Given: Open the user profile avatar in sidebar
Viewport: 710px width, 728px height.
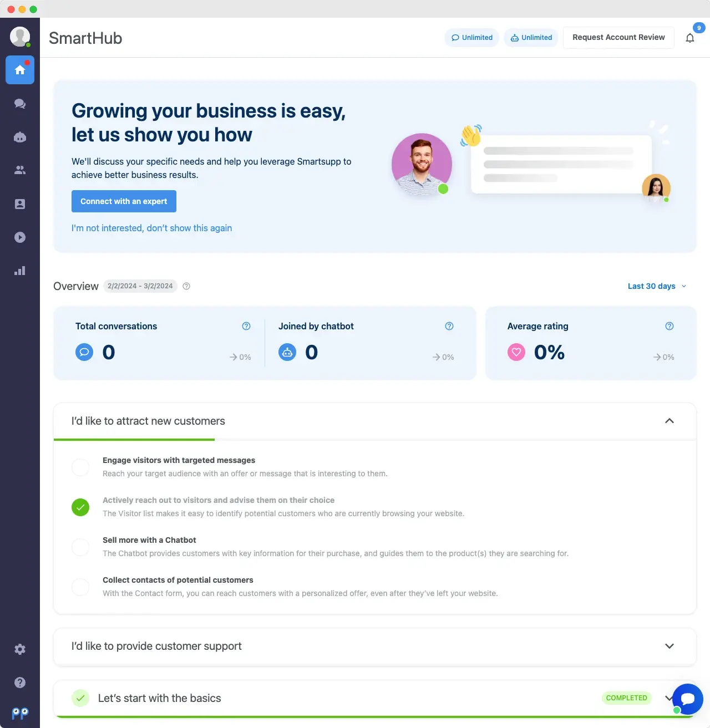Looking at the screenshot, I should coord(20,37).
